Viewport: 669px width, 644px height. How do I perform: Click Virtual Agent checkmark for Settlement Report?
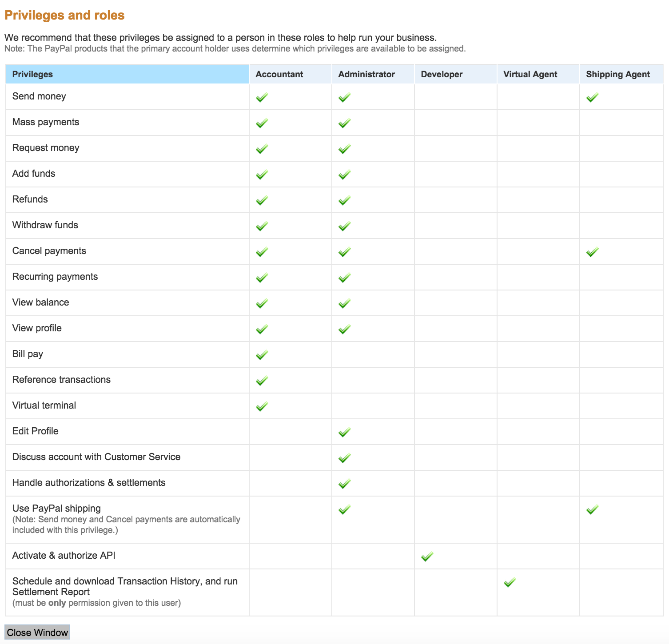(510, 582)
